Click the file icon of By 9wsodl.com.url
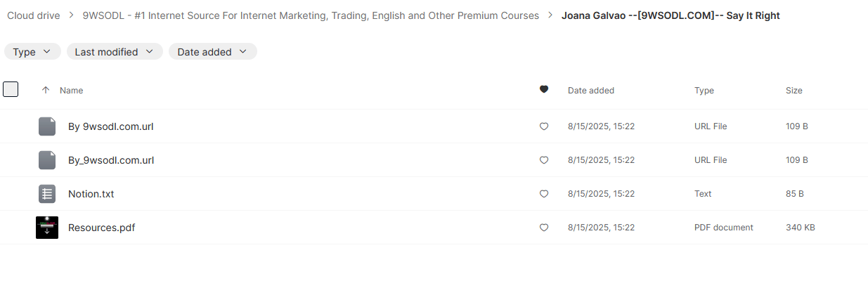868x288 pixels. 47,126
